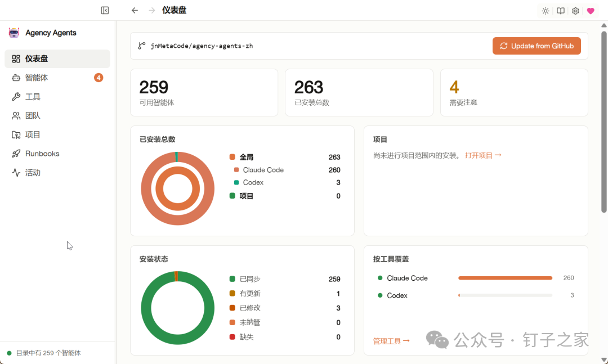Click the 团队 people icon in sidebar
The width and height of the screenshot is (608, 364).
16,116
